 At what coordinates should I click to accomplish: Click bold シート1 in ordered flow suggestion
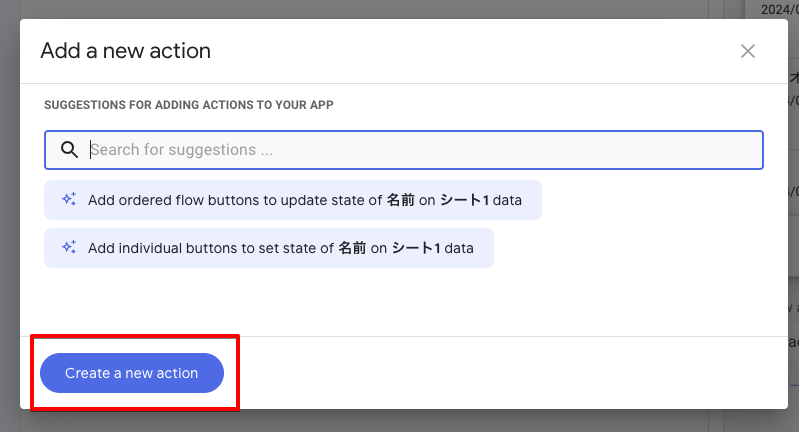(x=464, y=200)
